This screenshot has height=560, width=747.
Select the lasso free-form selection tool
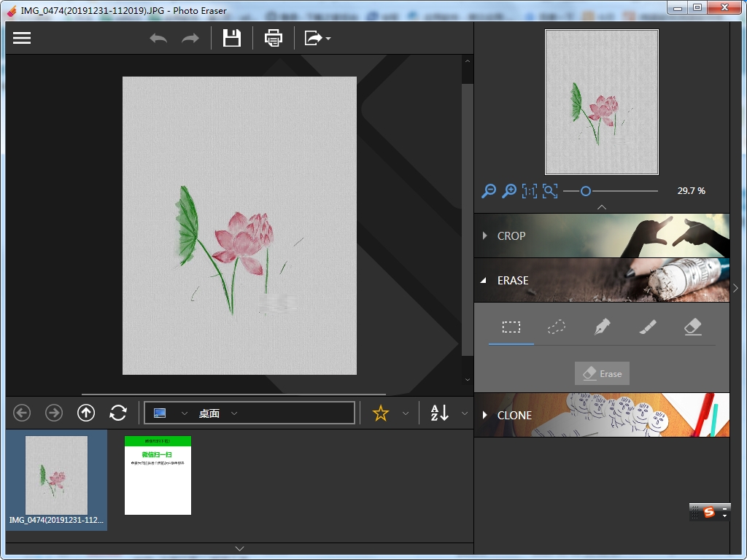coord(556,327)
